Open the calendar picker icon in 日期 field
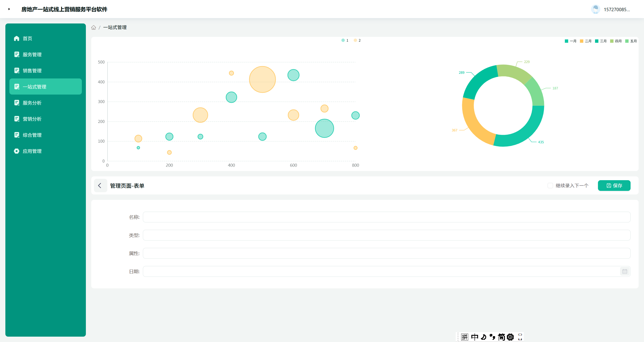 (625, 272)
